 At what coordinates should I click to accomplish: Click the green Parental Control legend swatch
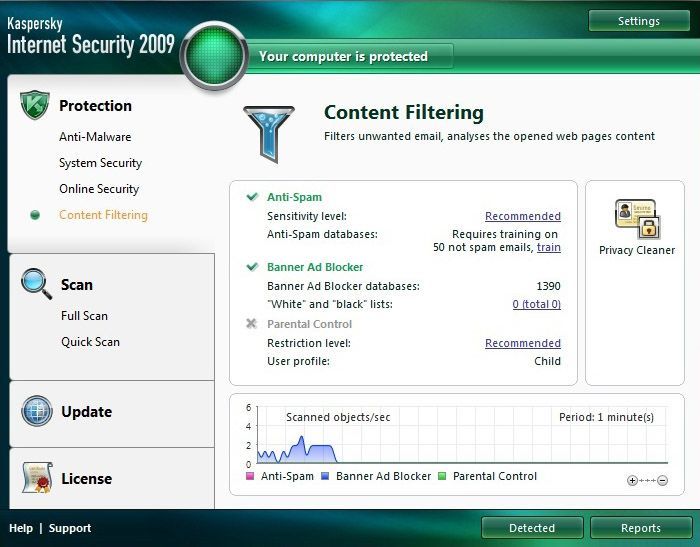tap(442, 476)
